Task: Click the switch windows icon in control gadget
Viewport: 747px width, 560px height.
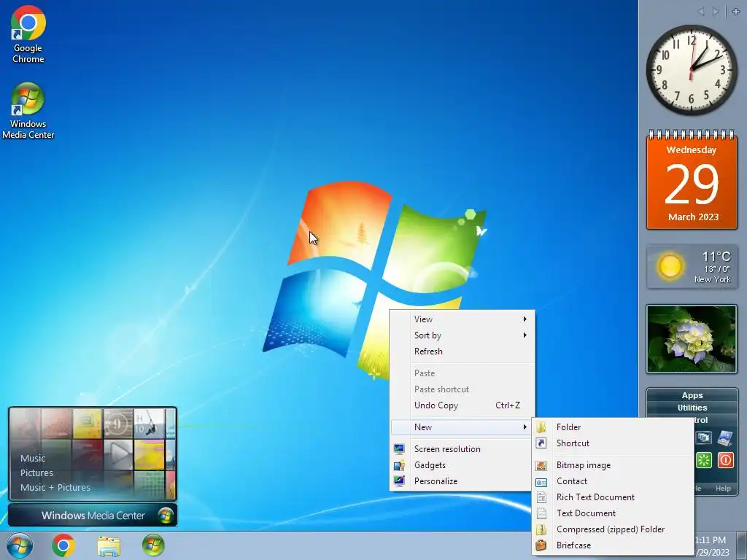Action: [x=704, y=437]
